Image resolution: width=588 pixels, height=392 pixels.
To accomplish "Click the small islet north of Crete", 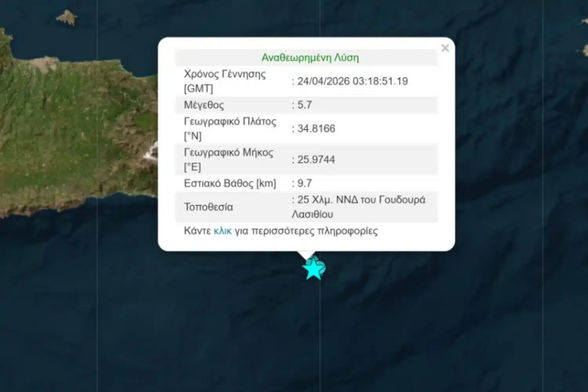I will click(x=67, y=18).
